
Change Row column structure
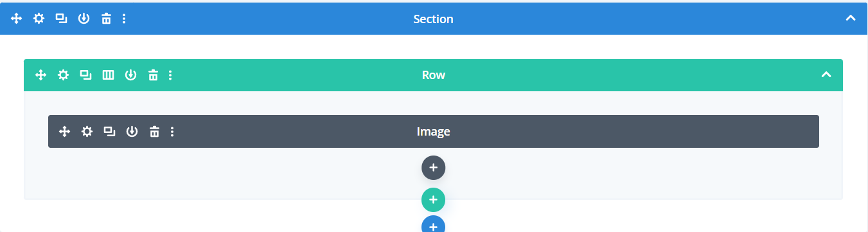tap(109, 75)
